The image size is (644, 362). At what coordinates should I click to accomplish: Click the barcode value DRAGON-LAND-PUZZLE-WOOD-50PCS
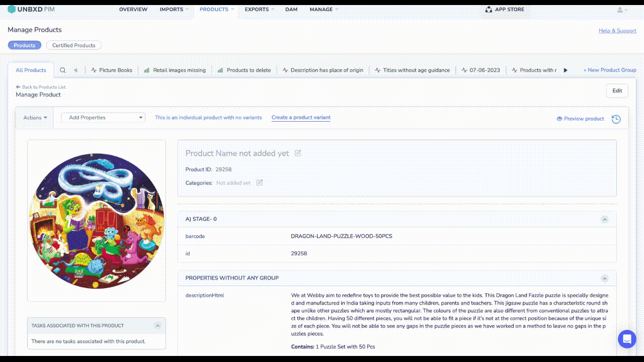[342, 236]
